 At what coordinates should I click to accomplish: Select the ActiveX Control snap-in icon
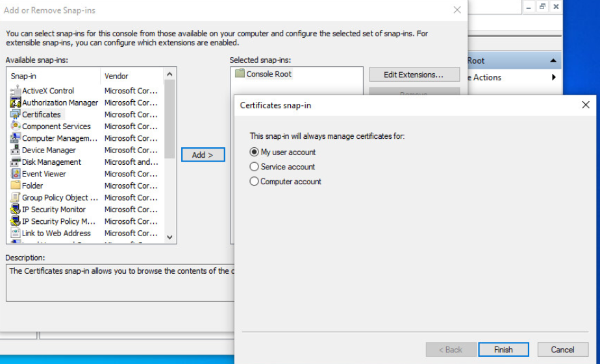pos(16,91)
